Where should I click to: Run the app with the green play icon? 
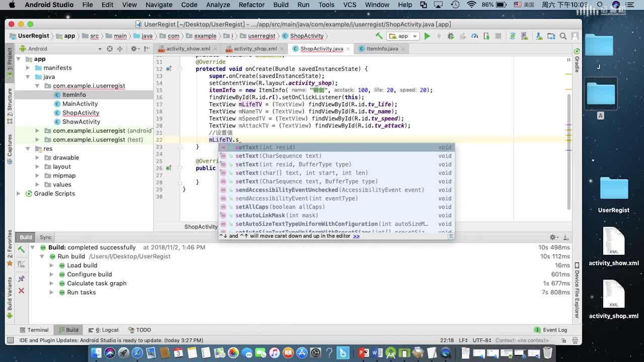click(x=427, y=36)
